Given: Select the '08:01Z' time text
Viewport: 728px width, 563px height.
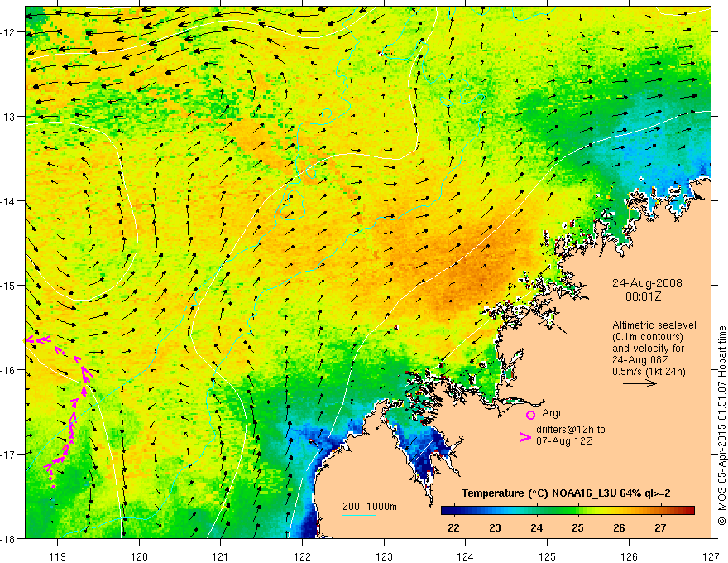Looking at the screenshot, I should [643, 296].
